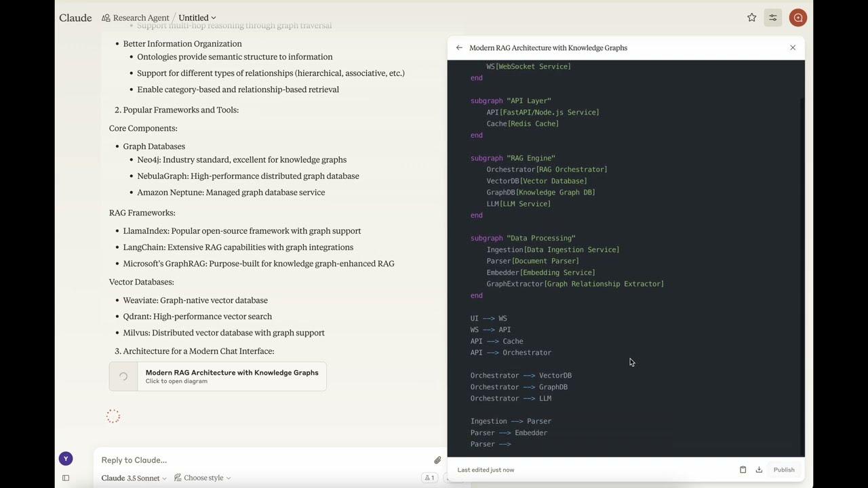Download the artifact file
Viewport: 868px width, 488px height.
click(x=759, y=470)
